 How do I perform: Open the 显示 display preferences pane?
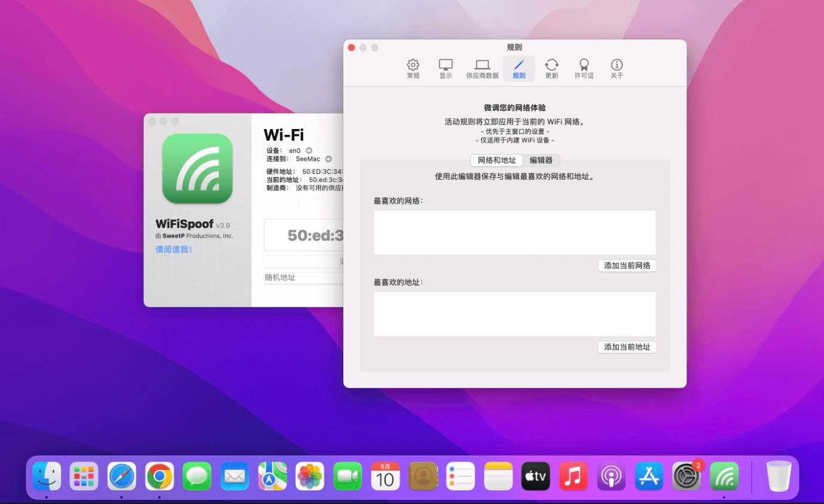[445, 69]
